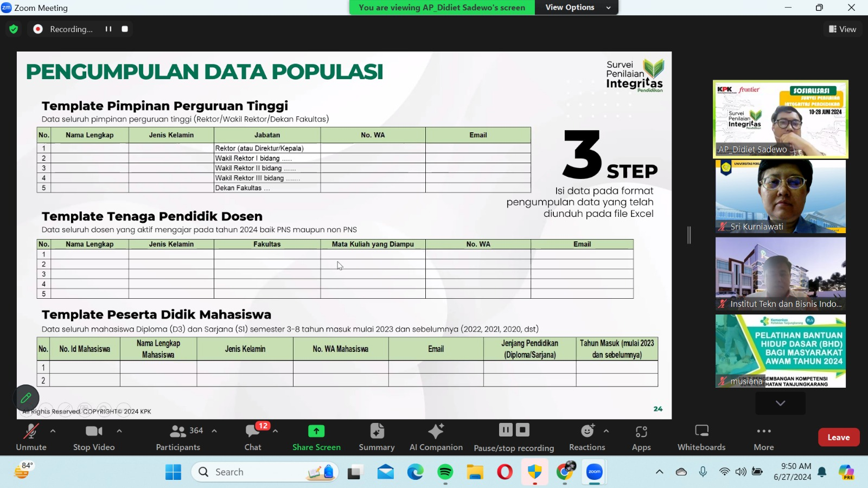The height and width of the screenshot is (488, 868).
Task: Select Sri Kurniawati video thumbnail
Action: pyautogui.click(x=781, y=196)
